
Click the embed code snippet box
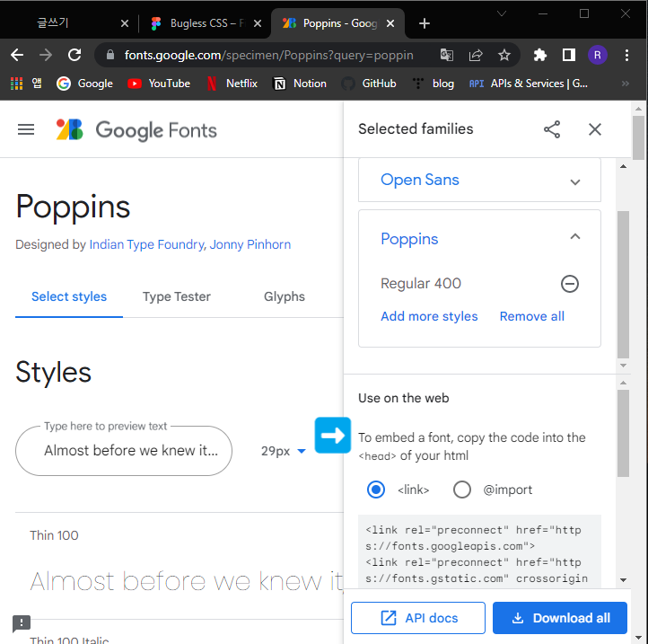pyautogui.click(x=479, y=551)
